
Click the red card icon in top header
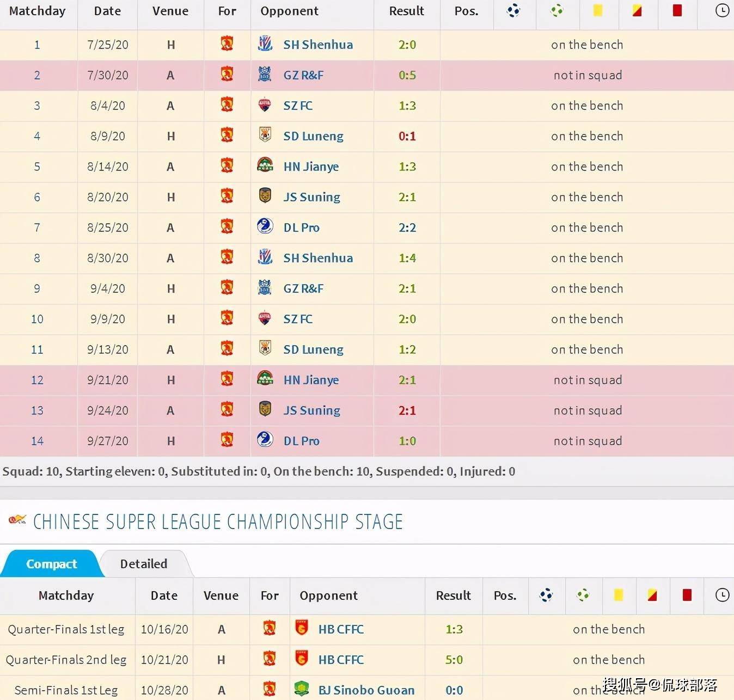[x=677, y=11]
